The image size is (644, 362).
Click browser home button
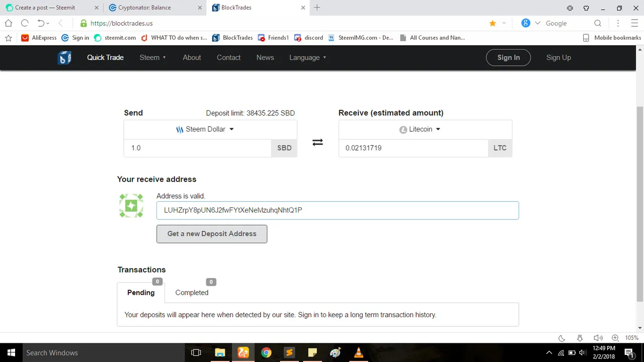pyautogui.click(x=9, y=23)
